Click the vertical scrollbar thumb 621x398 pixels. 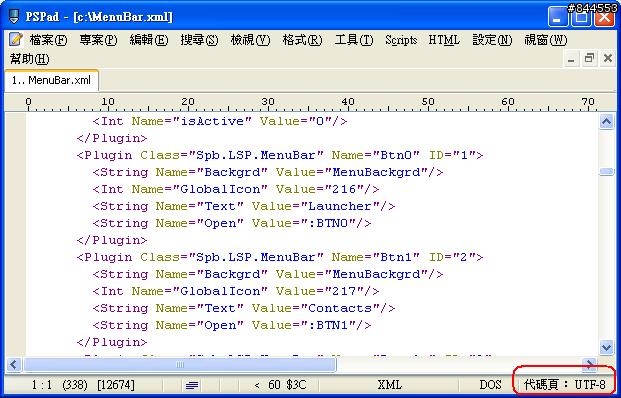point(606,171)
